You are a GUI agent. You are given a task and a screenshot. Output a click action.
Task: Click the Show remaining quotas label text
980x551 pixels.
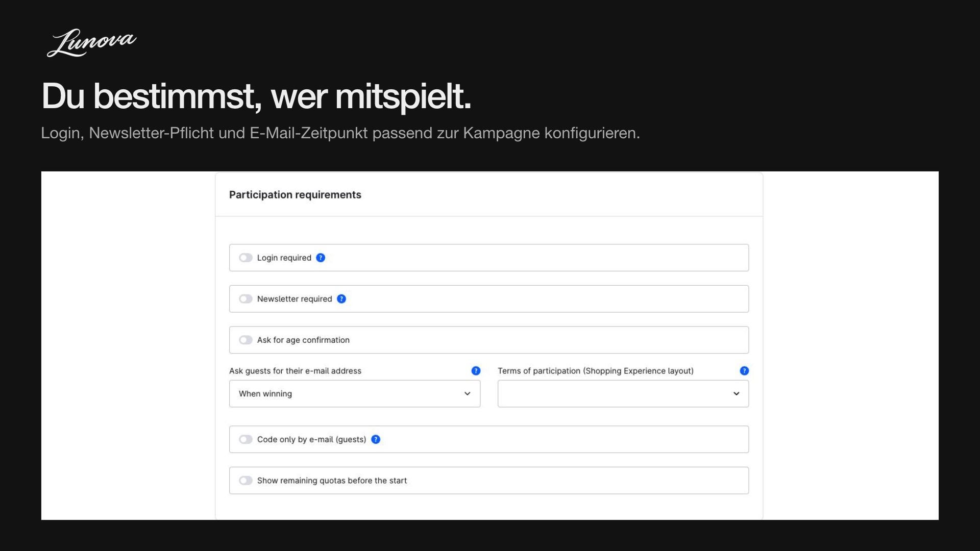pos(332,481)
